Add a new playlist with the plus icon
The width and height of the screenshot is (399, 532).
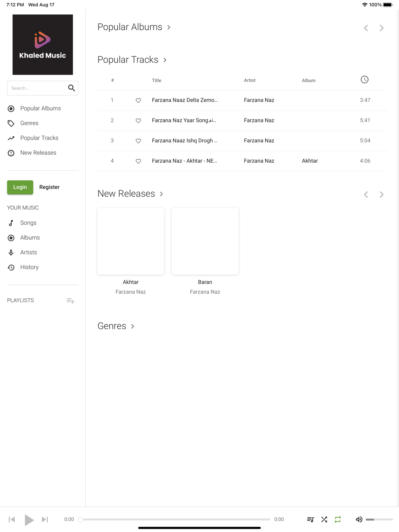tap(70, 301)
